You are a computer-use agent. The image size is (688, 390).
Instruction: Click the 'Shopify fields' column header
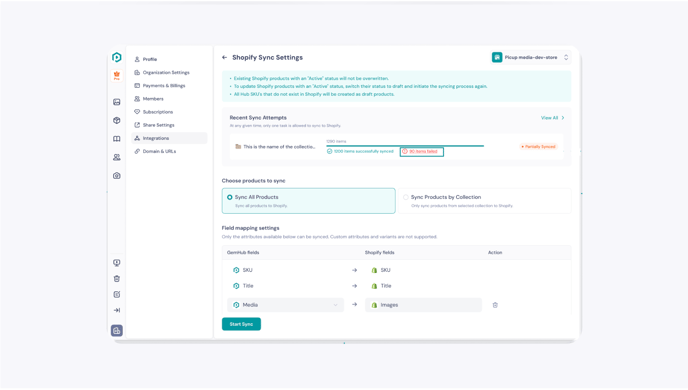tap(380, 253)
